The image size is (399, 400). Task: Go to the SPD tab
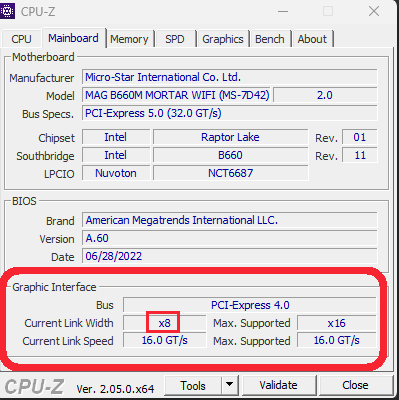pyautogui.click(x=175, y=39)
